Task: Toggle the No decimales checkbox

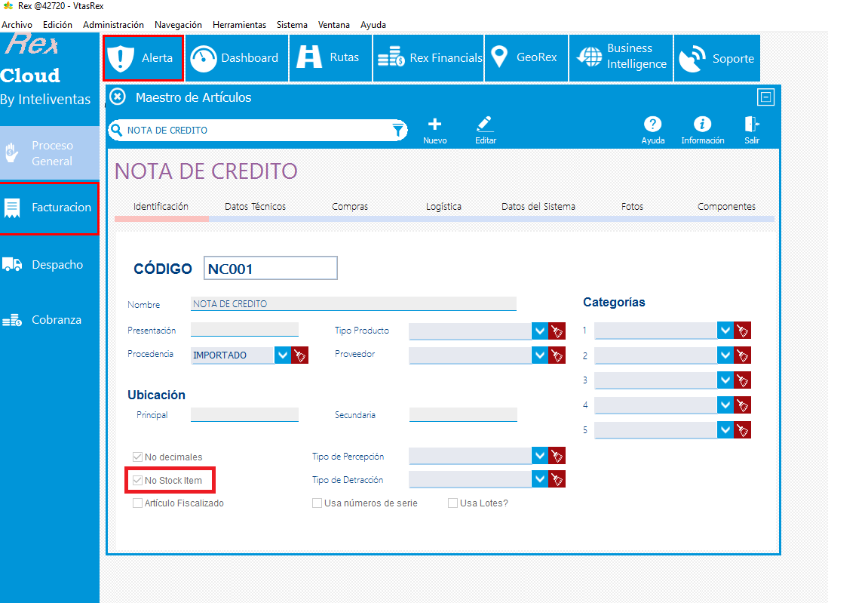Action: (137, 457)
